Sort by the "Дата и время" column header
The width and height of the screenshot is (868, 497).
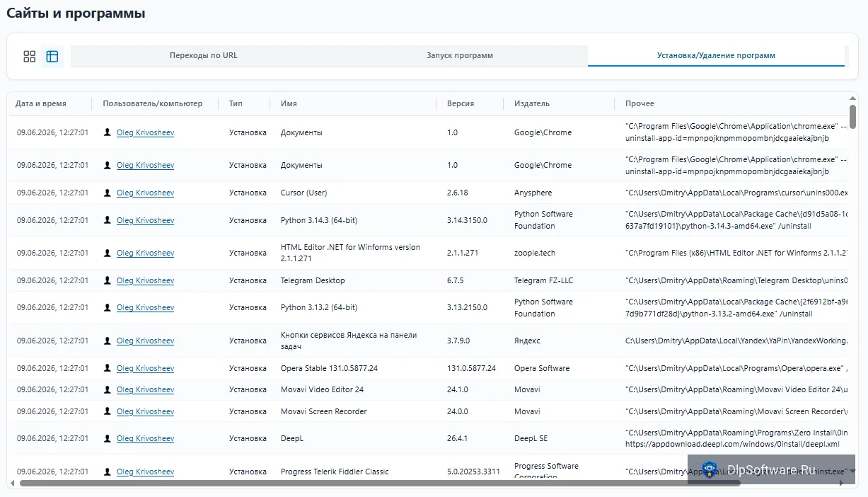[41, 103]
